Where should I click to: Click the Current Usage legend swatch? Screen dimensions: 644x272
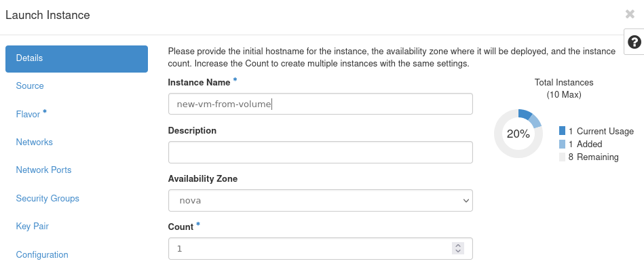coord(563,131)
